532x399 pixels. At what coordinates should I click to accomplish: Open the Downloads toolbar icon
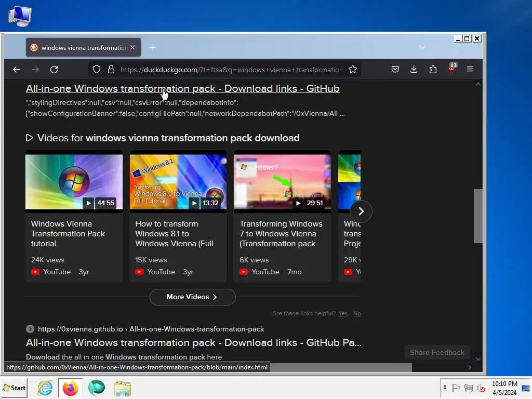coord(414,69)
